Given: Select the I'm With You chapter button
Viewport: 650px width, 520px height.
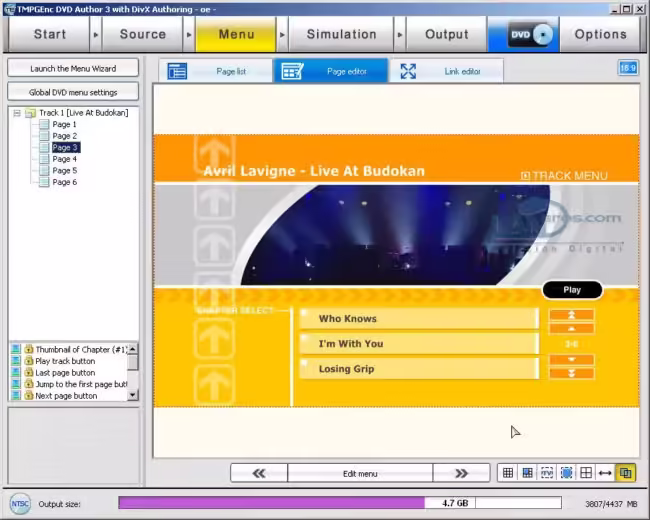Looking at the screenshot, I should coord(419,343).
